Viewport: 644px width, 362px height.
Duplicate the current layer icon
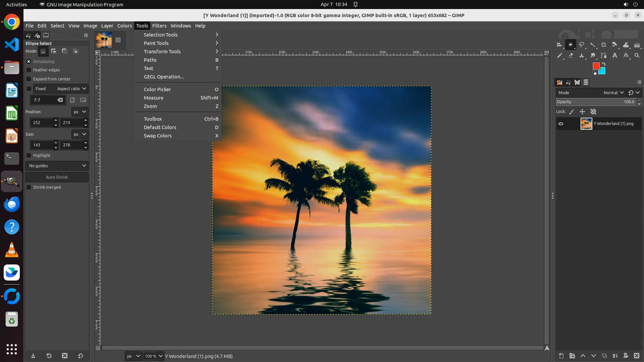[604, 356]
